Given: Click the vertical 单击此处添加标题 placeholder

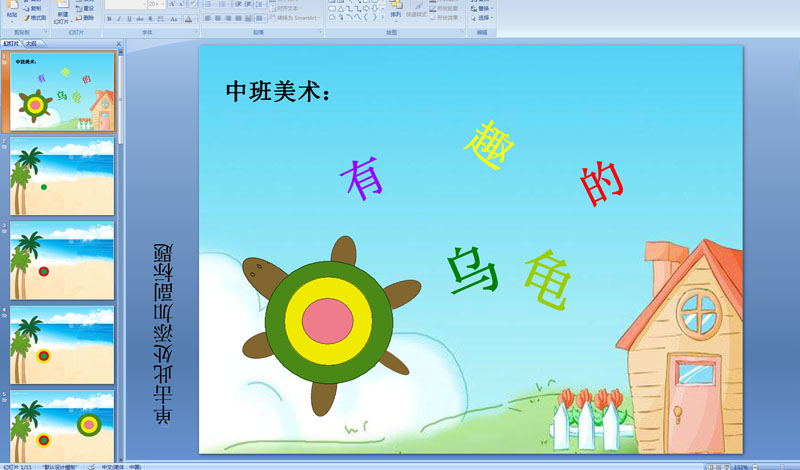Looking at the screenshot, I should [x=163, y=334].
